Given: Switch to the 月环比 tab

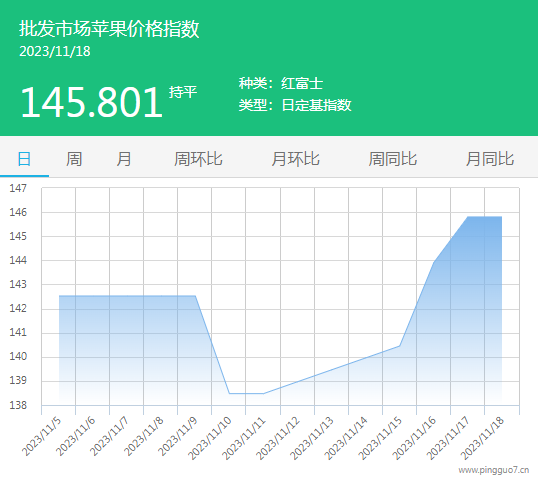Looking at the screenshot, I should tap(295, 159).
